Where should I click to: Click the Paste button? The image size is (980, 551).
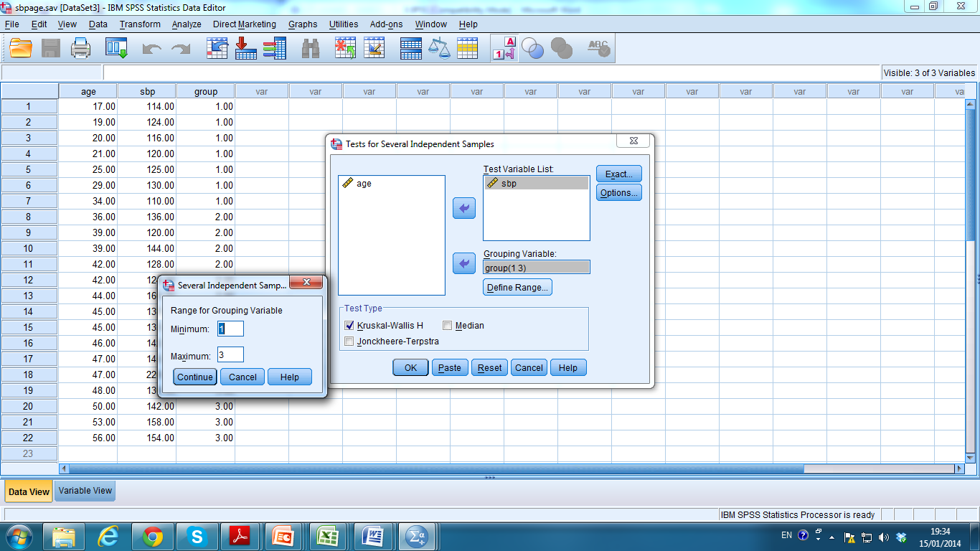click(450, 367)
